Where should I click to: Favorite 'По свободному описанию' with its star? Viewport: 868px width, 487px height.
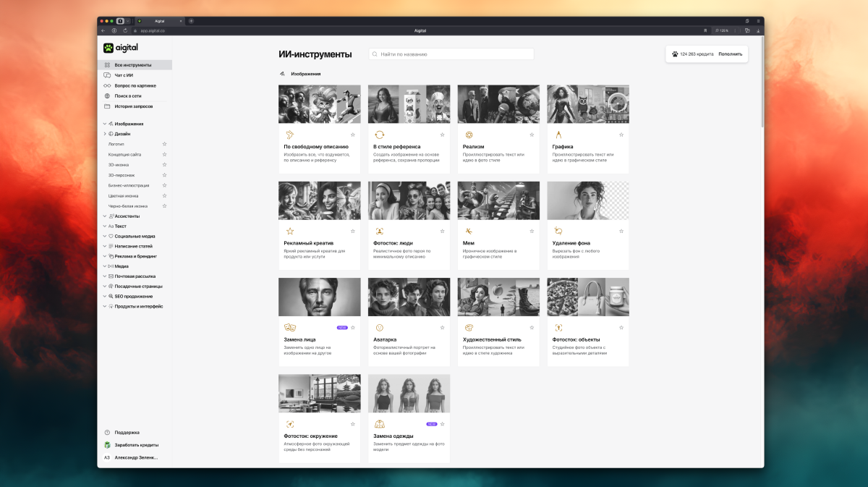[353, 135]
